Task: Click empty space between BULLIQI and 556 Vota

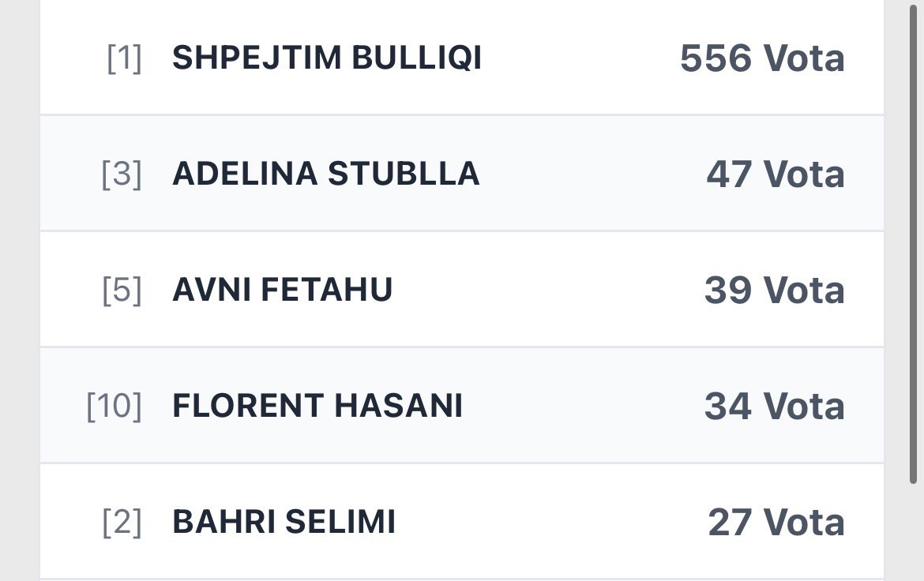Action: click(x=580, y=58)
